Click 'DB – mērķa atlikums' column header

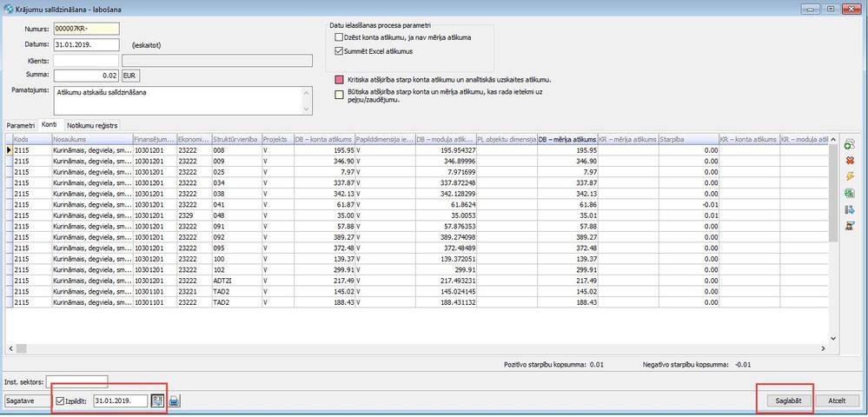click(x=567, y=139)
